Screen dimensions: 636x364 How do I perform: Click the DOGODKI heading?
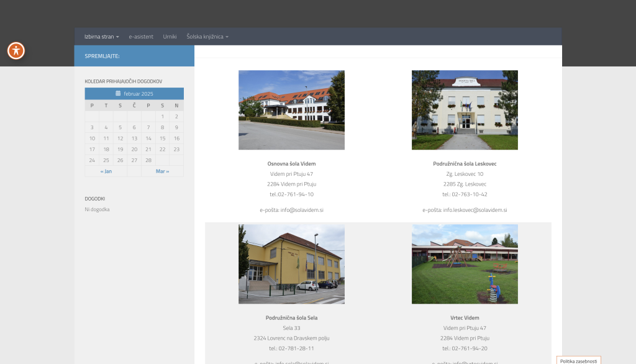click(95, 199)
